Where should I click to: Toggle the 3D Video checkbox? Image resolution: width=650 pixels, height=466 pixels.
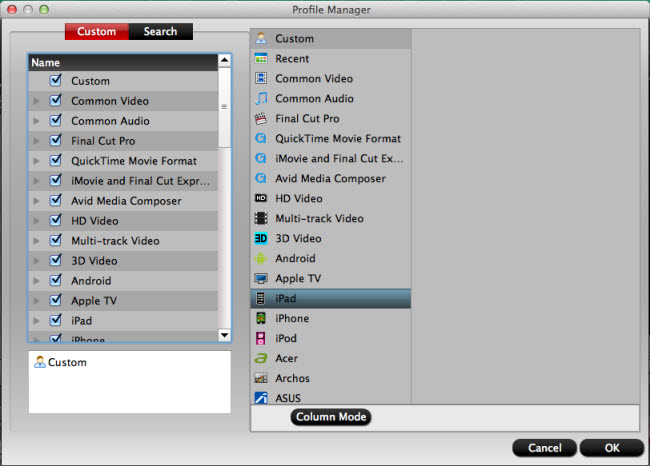(56, 260)
